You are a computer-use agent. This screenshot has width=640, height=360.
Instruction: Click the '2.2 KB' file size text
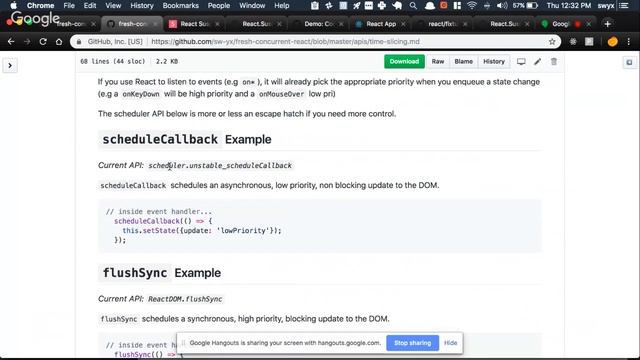coord(167,62)
